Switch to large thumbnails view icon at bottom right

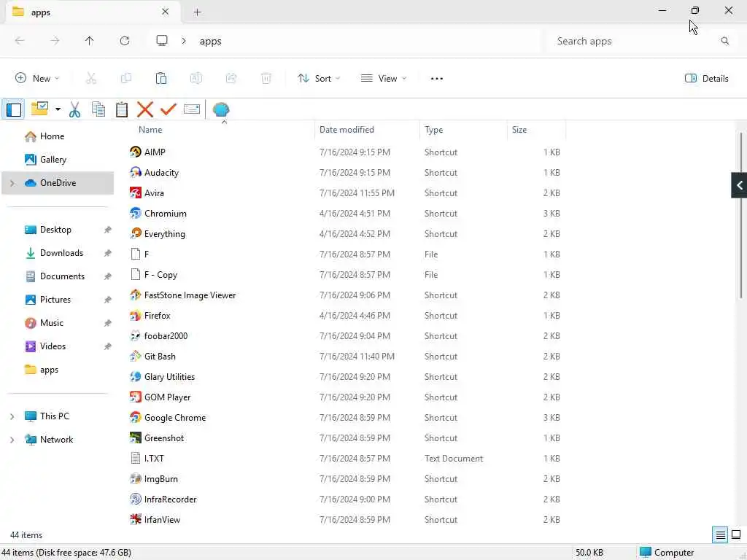736,534
